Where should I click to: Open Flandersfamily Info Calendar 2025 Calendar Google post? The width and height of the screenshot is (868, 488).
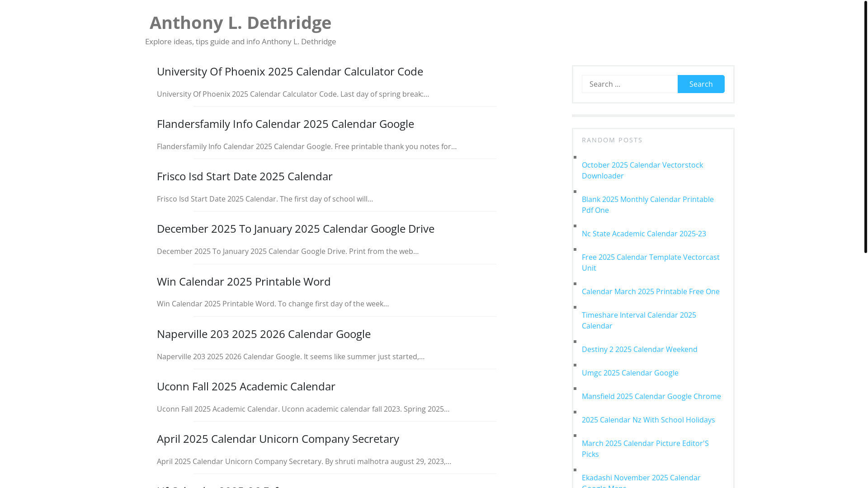[285, 124]
